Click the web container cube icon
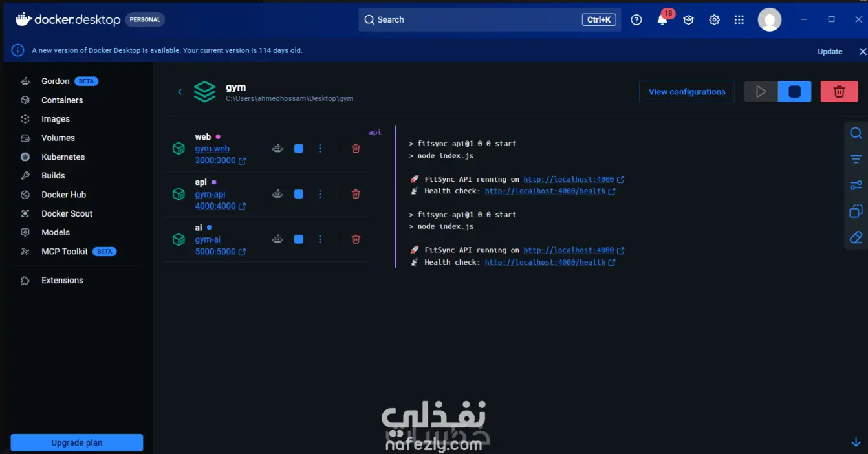Image resolution: width=868 pixels, height=454 pixels. (x=179, y=149)
